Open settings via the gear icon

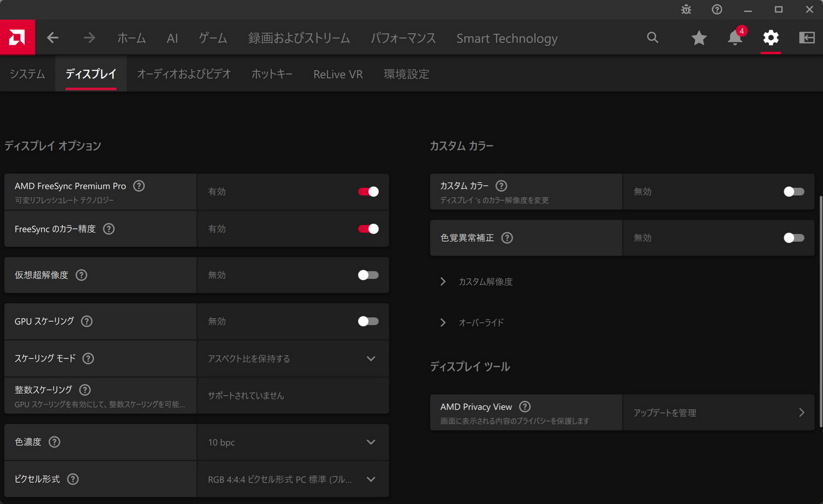point(770,38)
